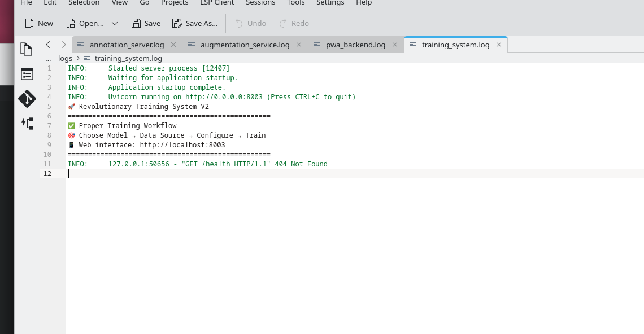Click the green checkmark emoji on line 7

72,126
